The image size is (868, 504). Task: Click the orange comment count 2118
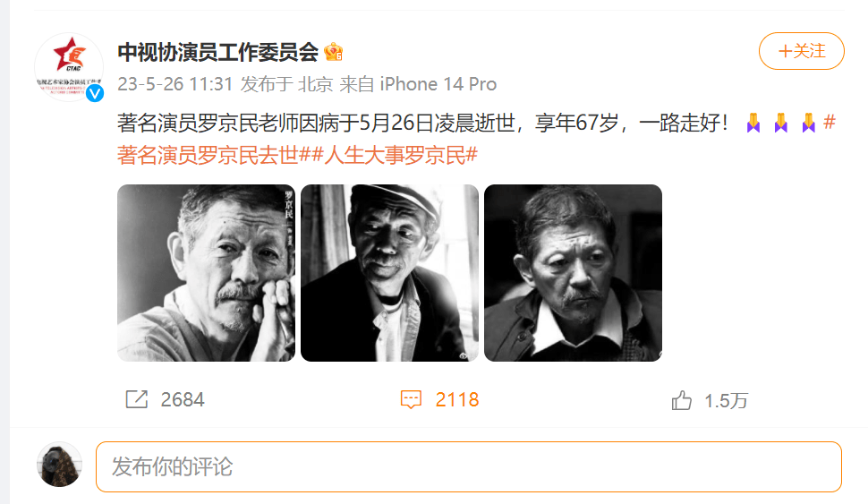coord(456,400)
